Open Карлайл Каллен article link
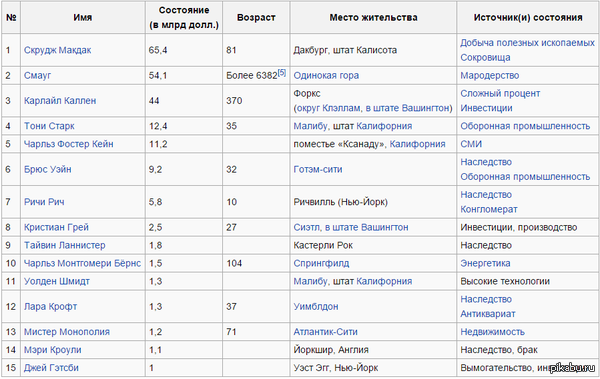This screenshot has width=600, height=379. pyautogui.click(x=60, y=101)
